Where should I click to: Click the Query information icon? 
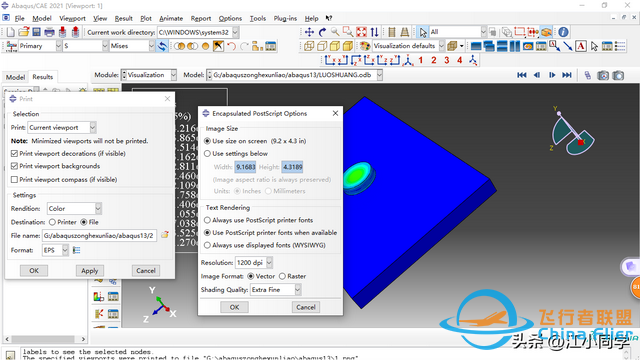[563, 32]
